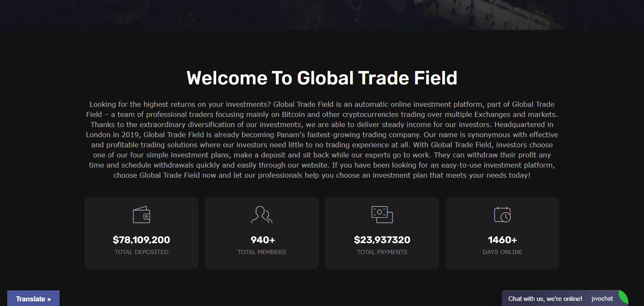
Task: Click the dark banner image at top
Action: (322, 15)
